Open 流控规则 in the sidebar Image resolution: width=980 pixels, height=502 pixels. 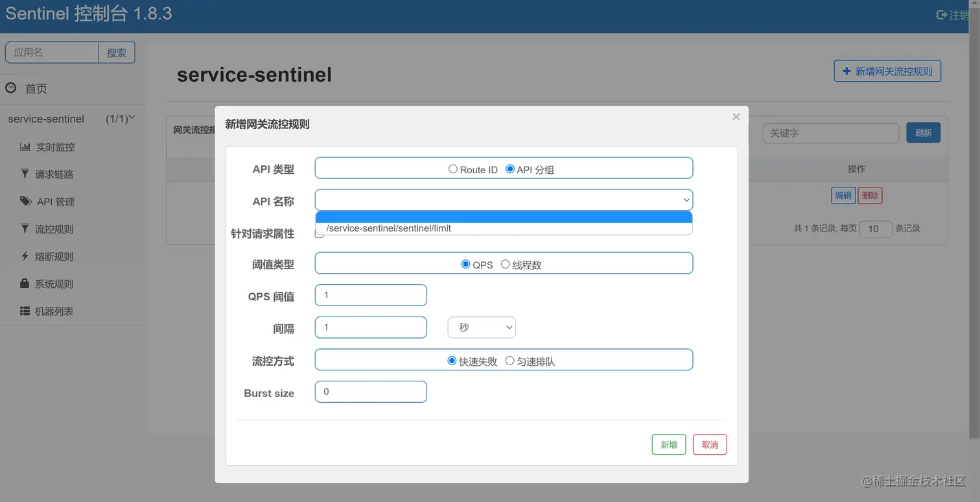tap(54, 229)
